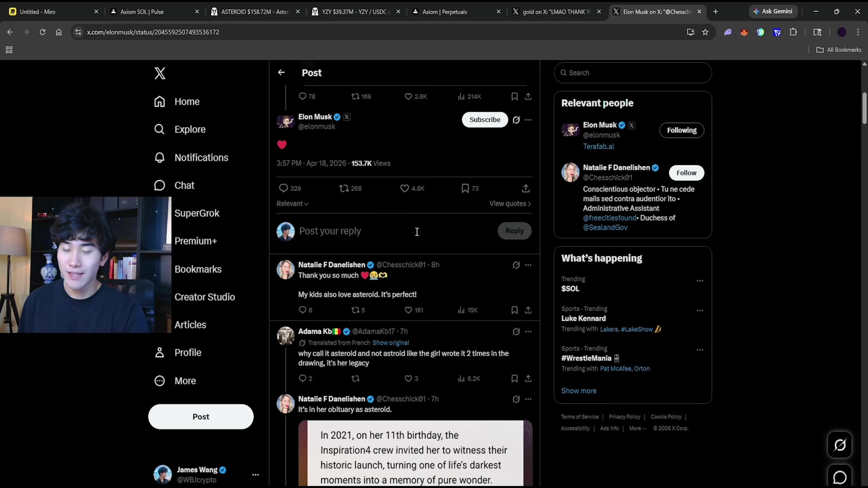The width and height of the screenshot is (868, 488).
Task: Expand the Relevant reply sorting dropdown
Action: click(292, 204)
